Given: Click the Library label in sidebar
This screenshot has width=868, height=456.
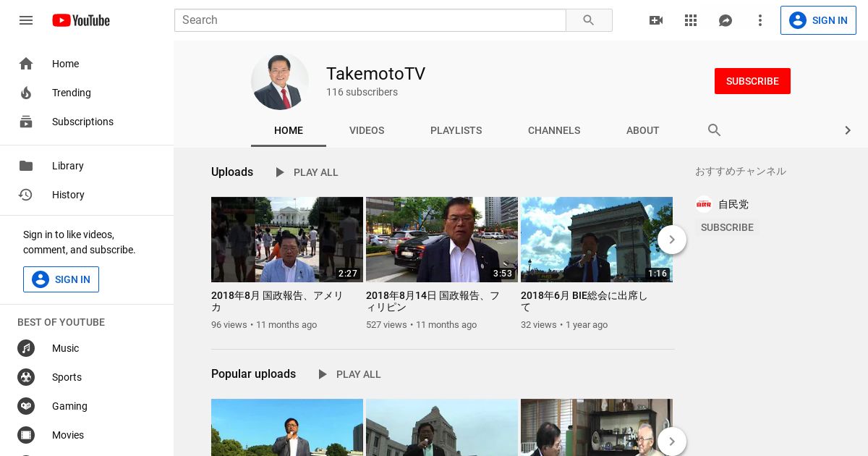Looking at the screenshot, I should pyautogui.click(x=68, y=166).
